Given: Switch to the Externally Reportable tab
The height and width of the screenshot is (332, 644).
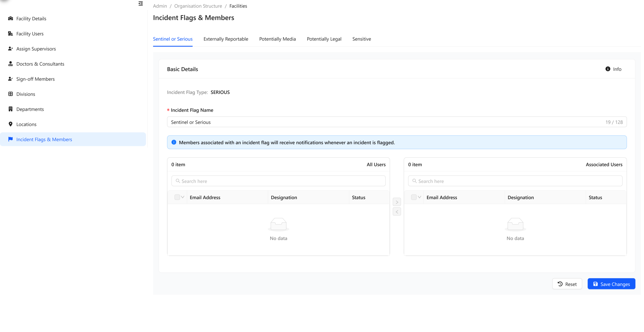Looking at the screenshot, I should coord(226,39).
